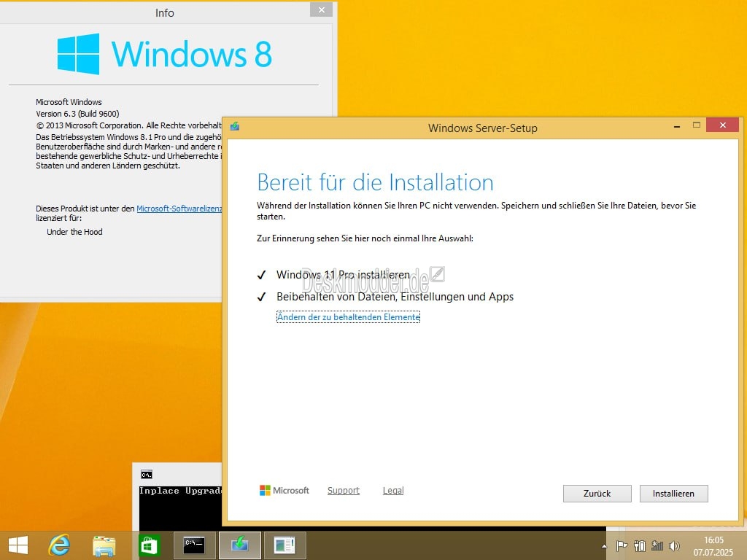The width and height of the screenshot is (747, 560).
Task: Click 'Zur Erinnerung sehen Sie hier' text
Action: pyautogui.click(x=365, y=238)
